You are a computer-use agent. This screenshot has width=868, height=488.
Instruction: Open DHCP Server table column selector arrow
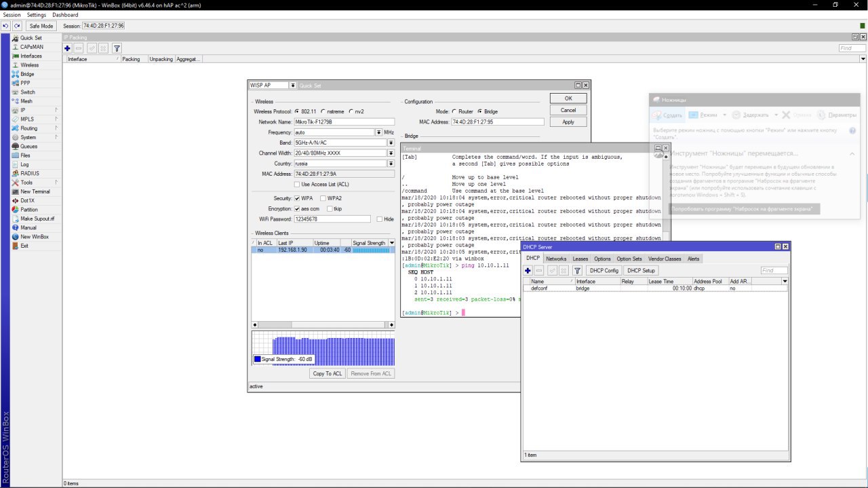785,281
